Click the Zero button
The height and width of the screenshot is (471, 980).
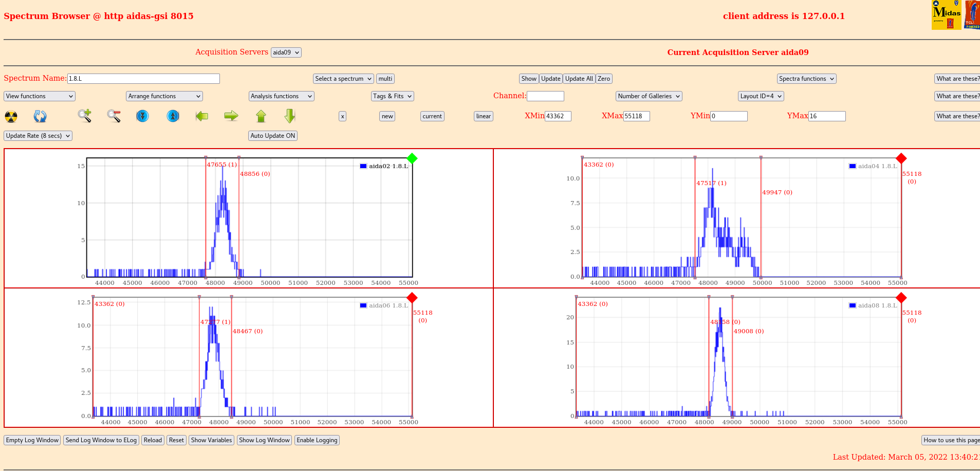[604, 79]
